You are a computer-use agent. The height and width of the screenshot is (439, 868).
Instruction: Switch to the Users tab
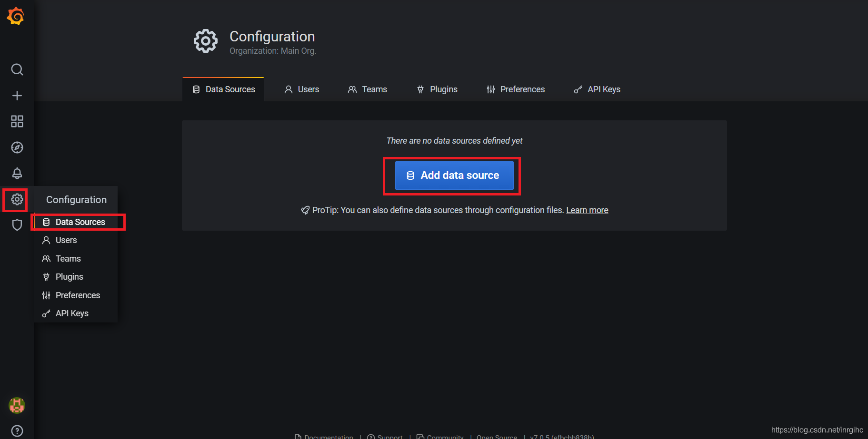coord(302,89)
